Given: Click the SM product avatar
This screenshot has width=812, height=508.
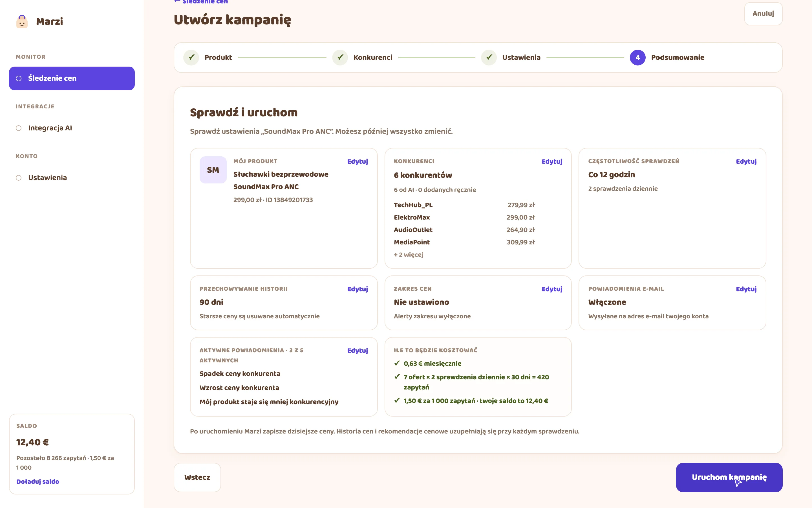Looking at the screenshot, I should pyautogui.click(x=213, y=170).
